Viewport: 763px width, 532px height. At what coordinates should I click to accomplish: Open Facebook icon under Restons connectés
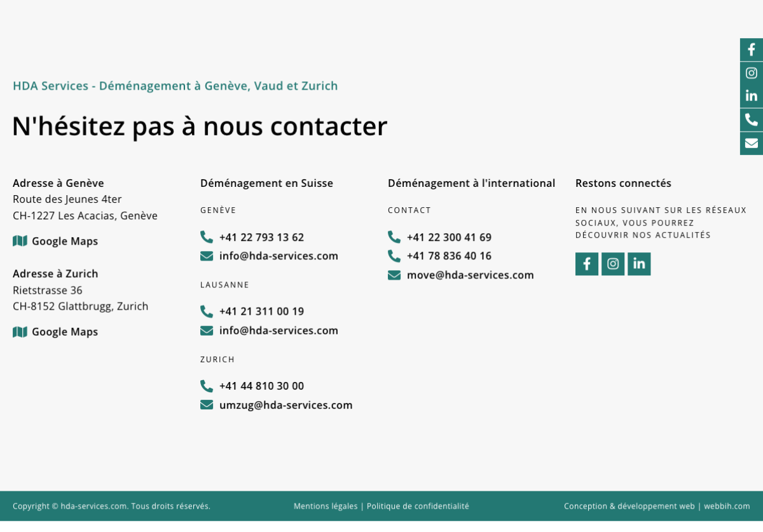[x=586, y=264]
